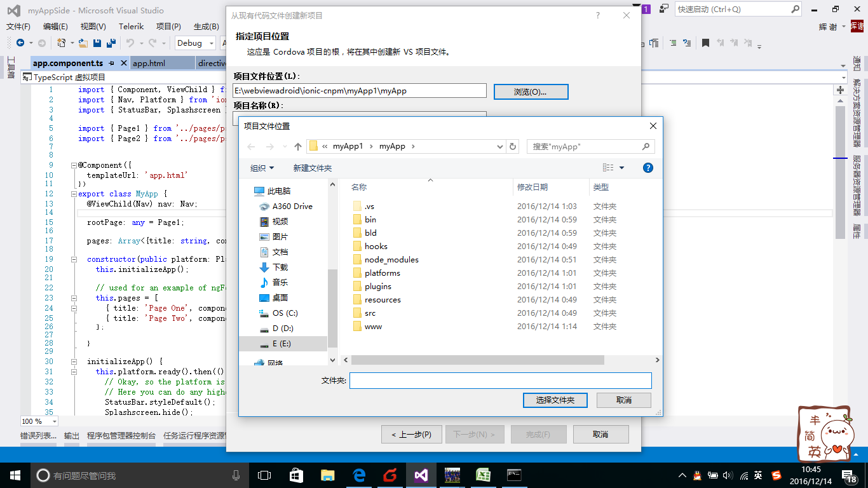
Task: Open Excel from the taskbar
Action: coord(484,475)
